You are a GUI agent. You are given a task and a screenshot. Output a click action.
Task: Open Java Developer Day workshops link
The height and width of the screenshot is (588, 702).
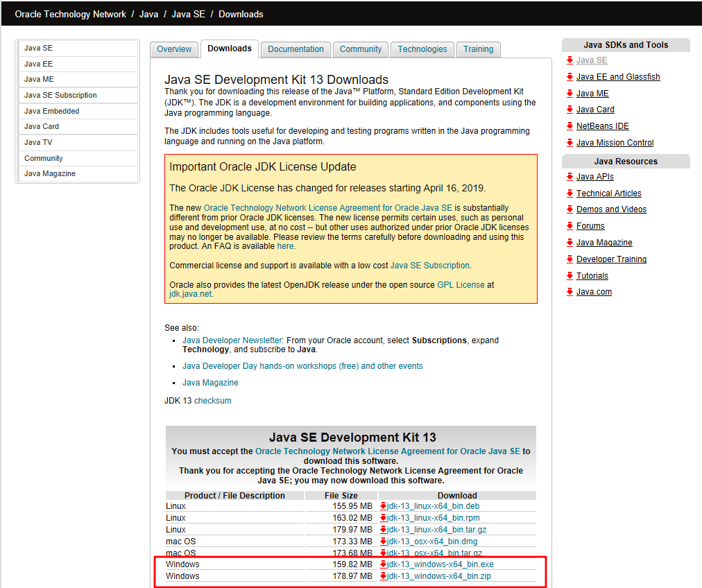(302, 366)
